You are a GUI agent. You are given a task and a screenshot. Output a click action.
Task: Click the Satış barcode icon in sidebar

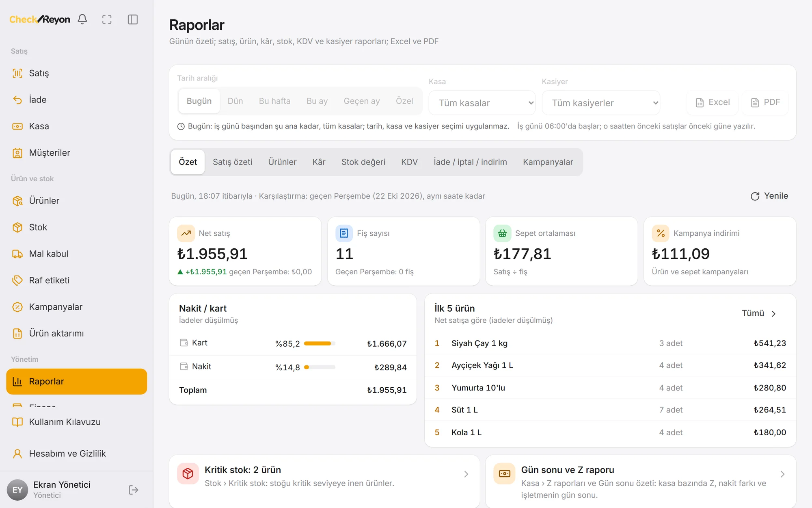(17, 73)
